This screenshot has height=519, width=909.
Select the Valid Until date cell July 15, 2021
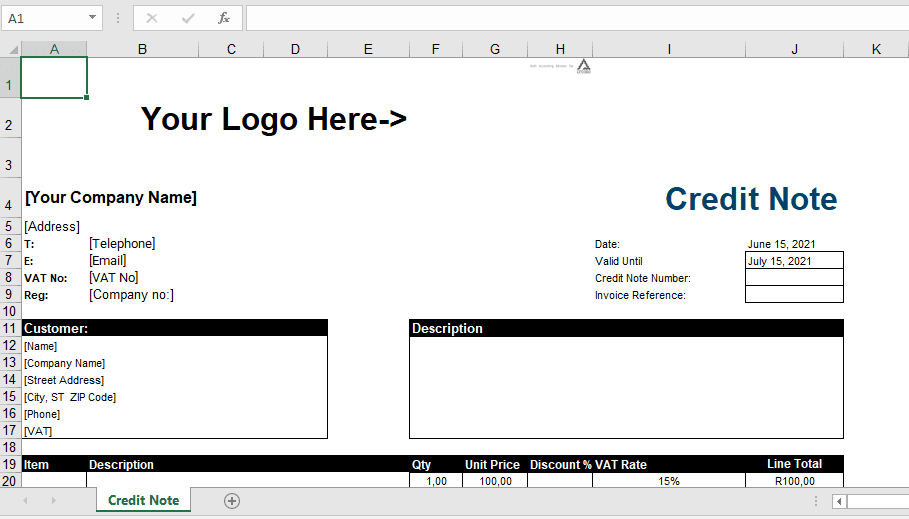(x=794, y=261)
